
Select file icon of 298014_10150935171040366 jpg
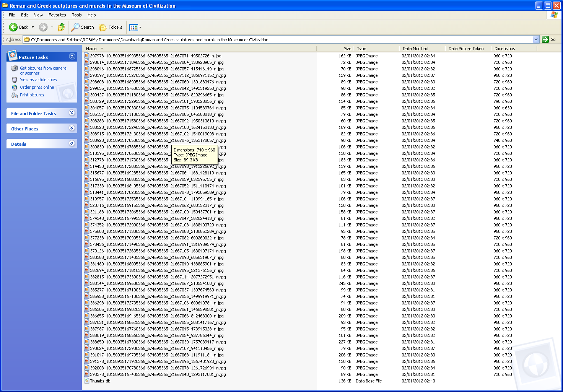[87, 62]
